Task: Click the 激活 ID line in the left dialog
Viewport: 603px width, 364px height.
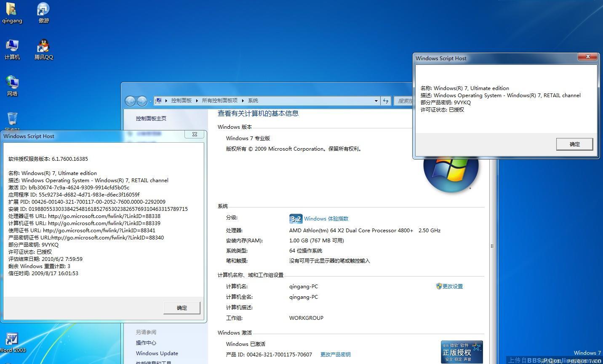Action: [x=69, y=188]
